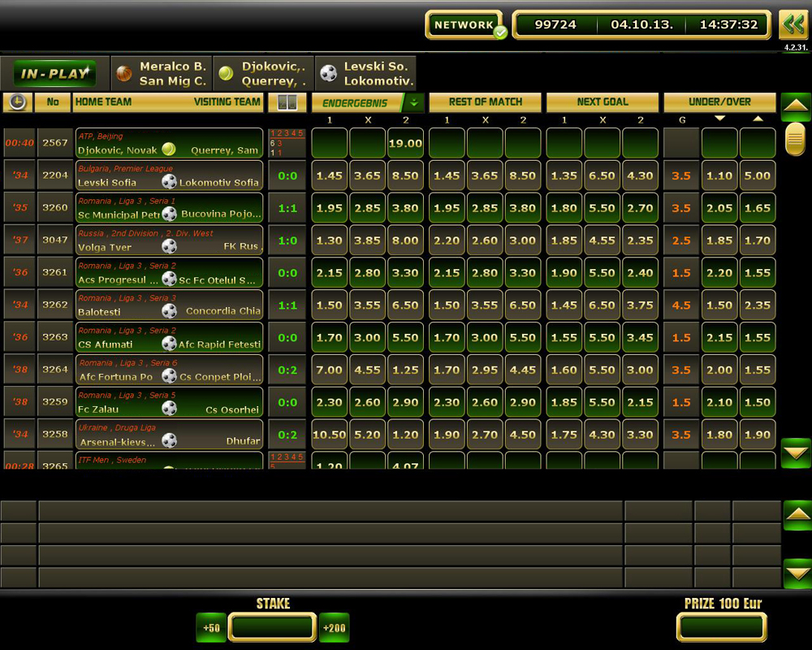Viewport: 812px width, 650px height.
Task: Click soccer ball icon in Levski Sofia row
Action: tap(169, 181)
